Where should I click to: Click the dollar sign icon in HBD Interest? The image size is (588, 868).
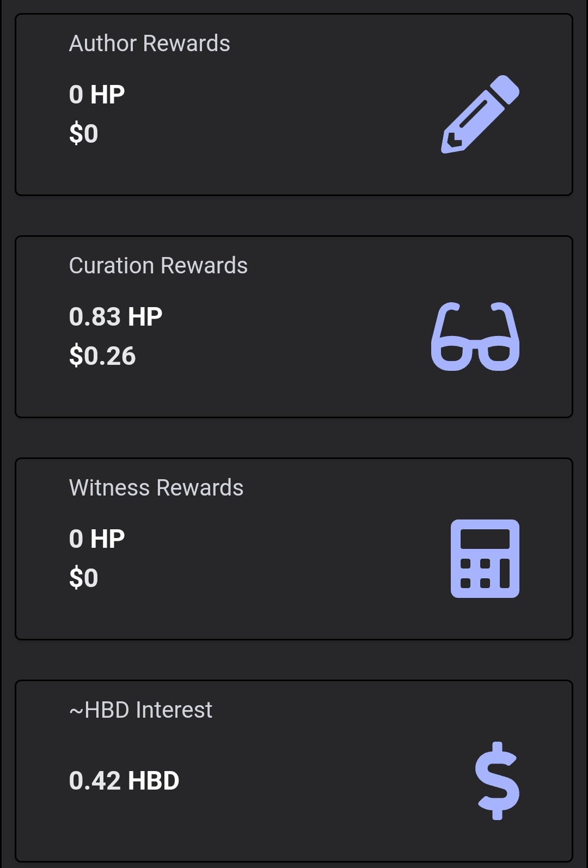(498, 781)
